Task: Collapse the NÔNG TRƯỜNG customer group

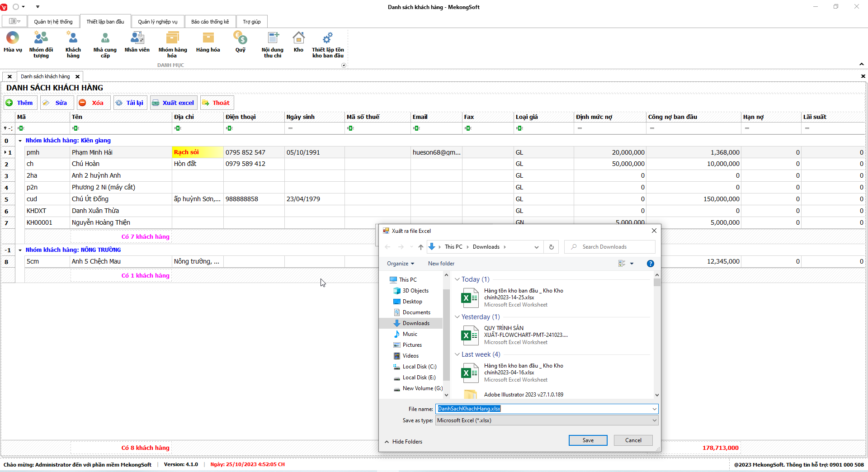Action: coord(20,250)
